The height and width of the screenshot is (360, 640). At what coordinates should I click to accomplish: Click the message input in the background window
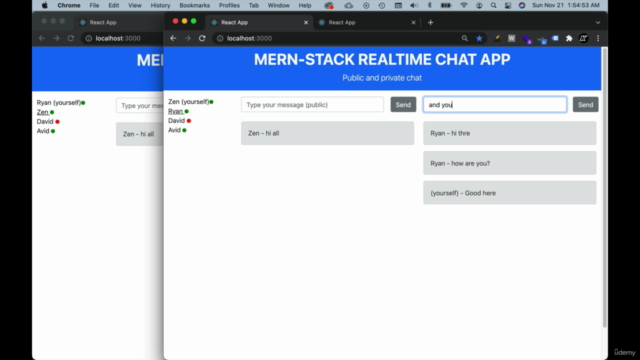140,105
